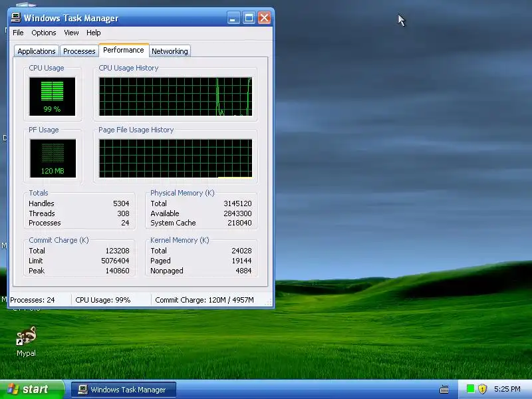Click the Totals group label
Screen dimensions: 532x399
coord(39,193)
